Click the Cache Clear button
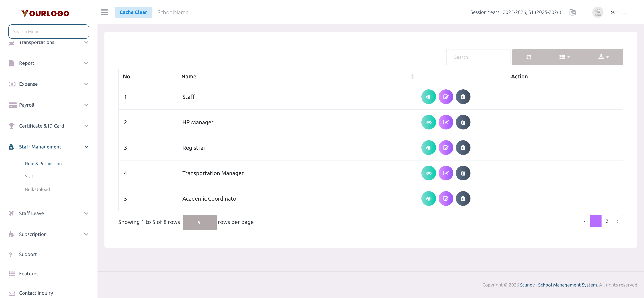Screen dimensions: 644x298 point(133,12)
